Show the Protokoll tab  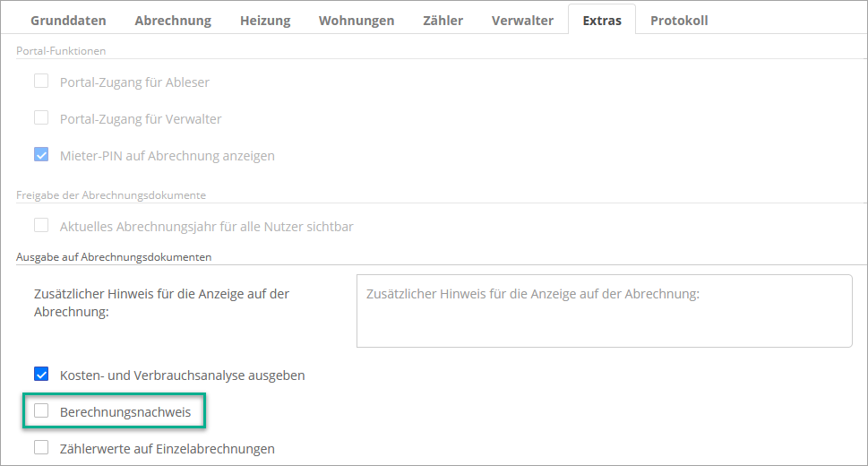point(679,20)
